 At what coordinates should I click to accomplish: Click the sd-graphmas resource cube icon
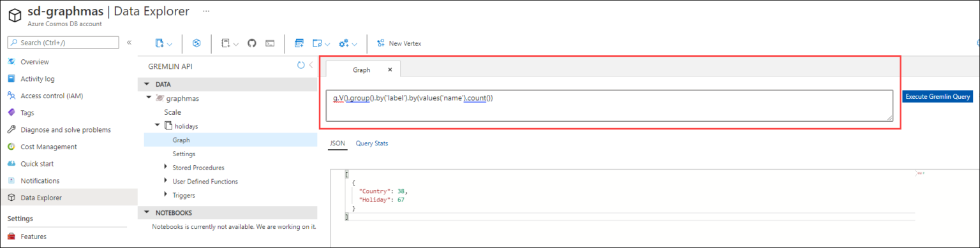click(15, 16)
